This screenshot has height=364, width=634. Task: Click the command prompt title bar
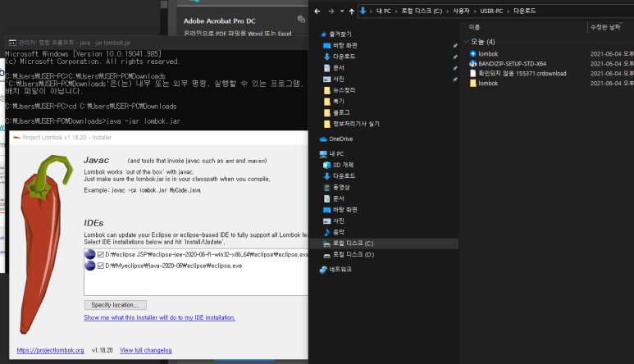tap(156, 43)
